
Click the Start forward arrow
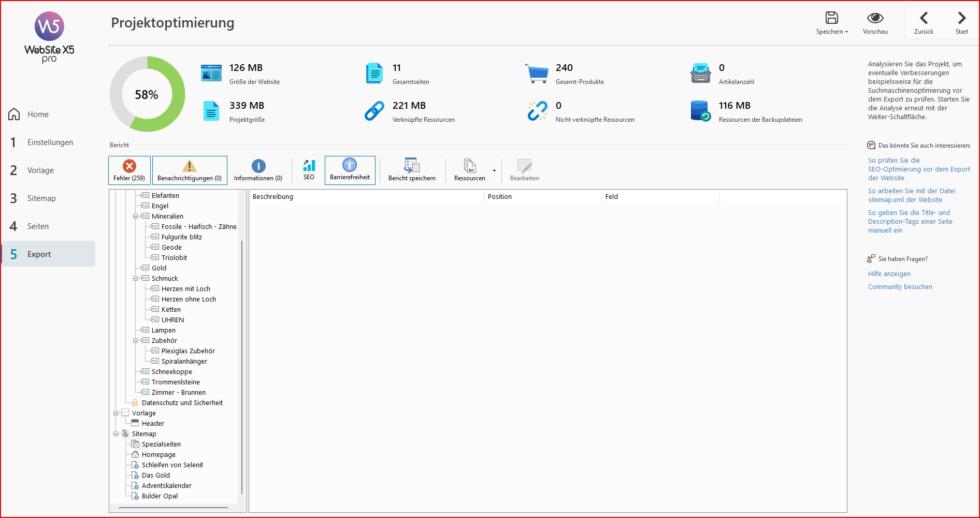961,19
